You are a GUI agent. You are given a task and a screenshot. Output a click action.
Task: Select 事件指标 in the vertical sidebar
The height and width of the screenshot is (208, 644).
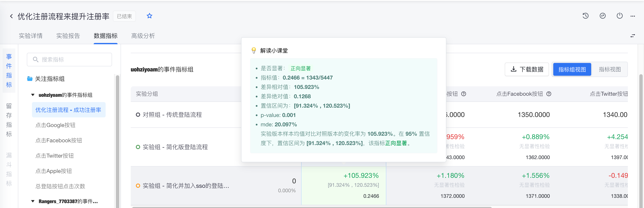(x=9, y=70)
